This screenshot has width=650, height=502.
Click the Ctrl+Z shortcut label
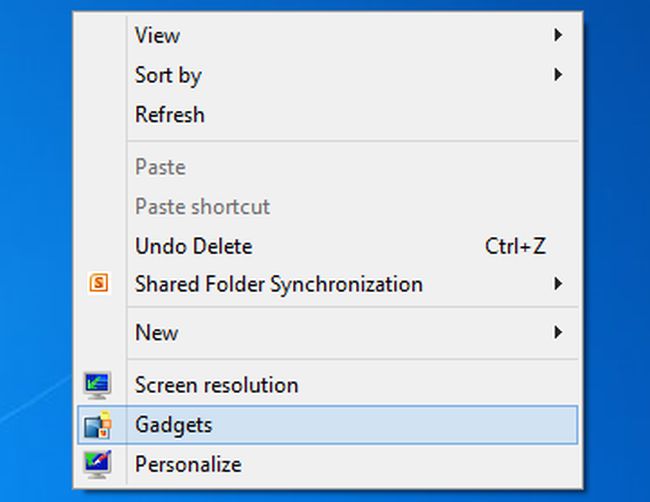[515, 246]
